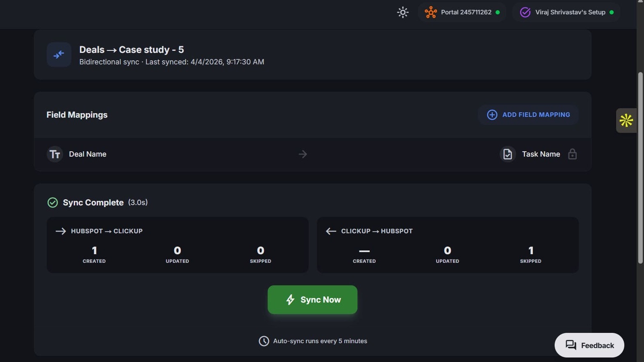The height and width of the screenshot is (362, 644).
Task: Open the Portal 245711262 connection badge
Action: [462, 12]
